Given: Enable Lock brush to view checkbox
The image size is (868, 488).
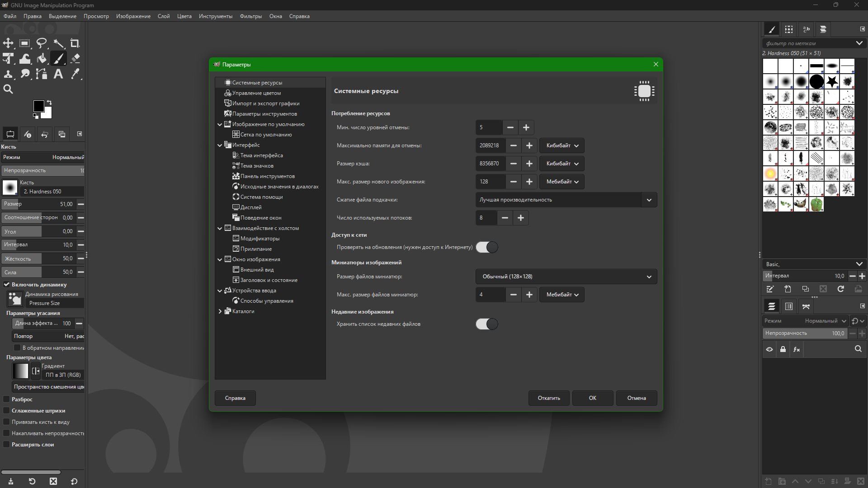Looking at the screenshot, I should pyautogui.click(x=6, y=422).
